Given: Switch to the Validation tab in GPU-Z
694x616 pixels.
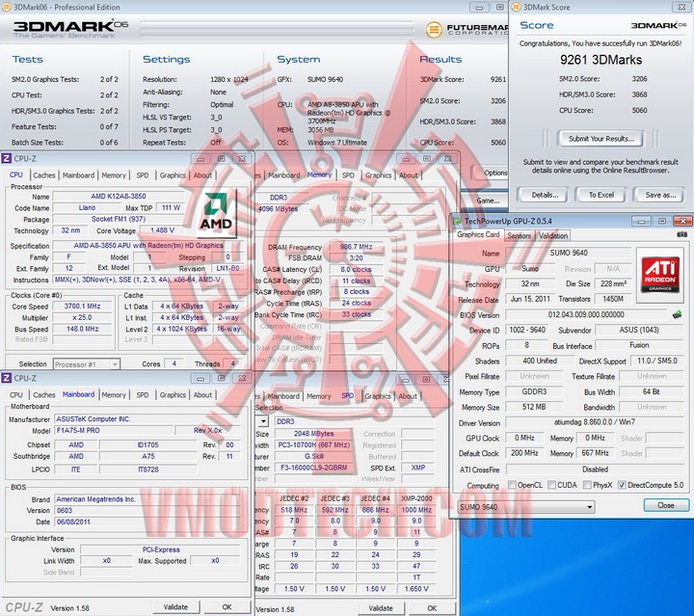Looking at the screenshot, I should [x=553, y=236].
